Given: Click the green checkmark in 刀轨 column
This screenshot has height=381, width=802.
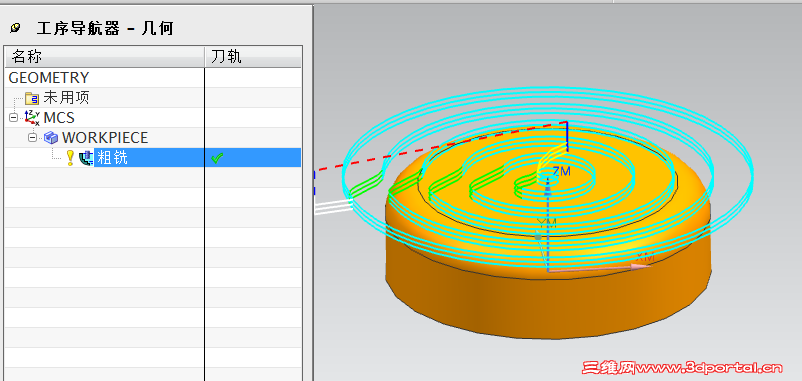Looking at the screenshot, I should pyautogui.click(x=217, y=158).
